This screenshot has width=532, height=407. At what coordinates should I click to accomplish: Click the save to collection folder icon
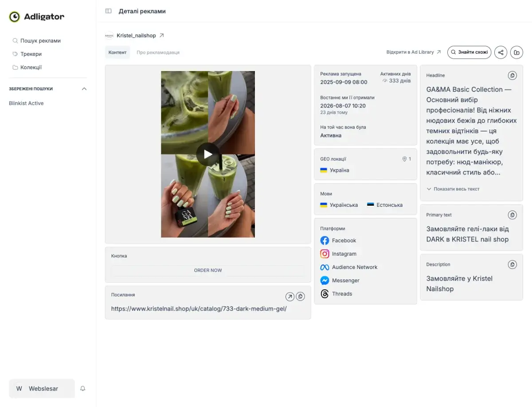[x=516, y=52]
